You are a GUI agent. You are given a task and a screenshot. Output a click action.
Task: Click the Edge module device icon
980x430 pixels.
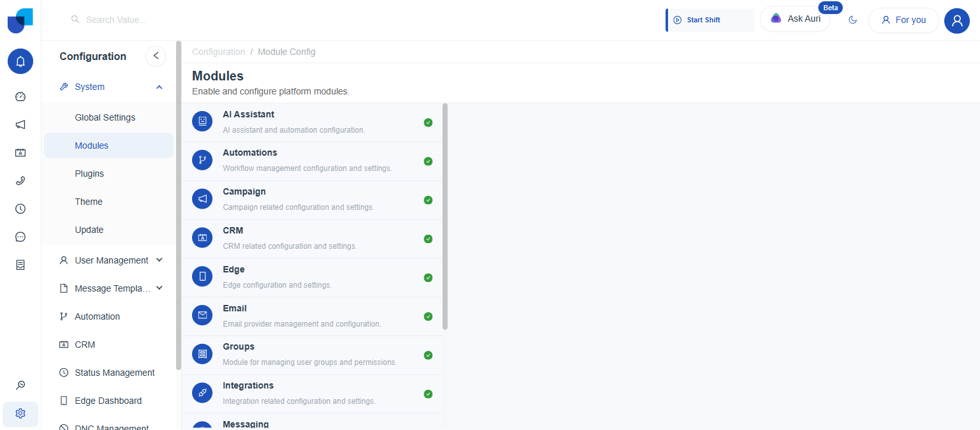[x=202, y=277]
